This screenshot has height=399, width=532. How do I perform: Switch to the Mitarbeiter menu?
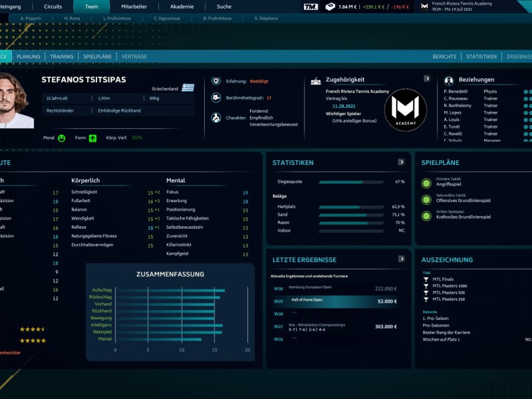point(135,7)
